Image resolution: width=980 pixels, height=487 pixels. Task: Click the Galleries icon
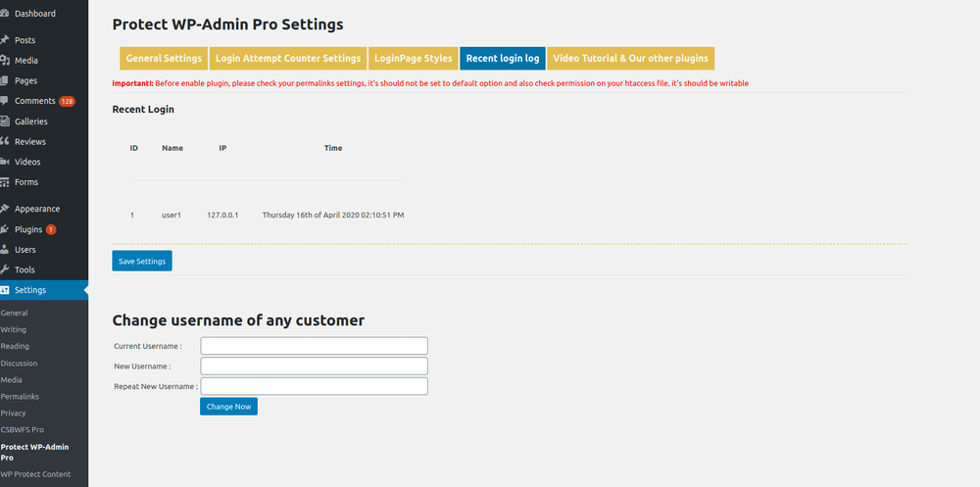pyautogui.click(x=4, y=122)
